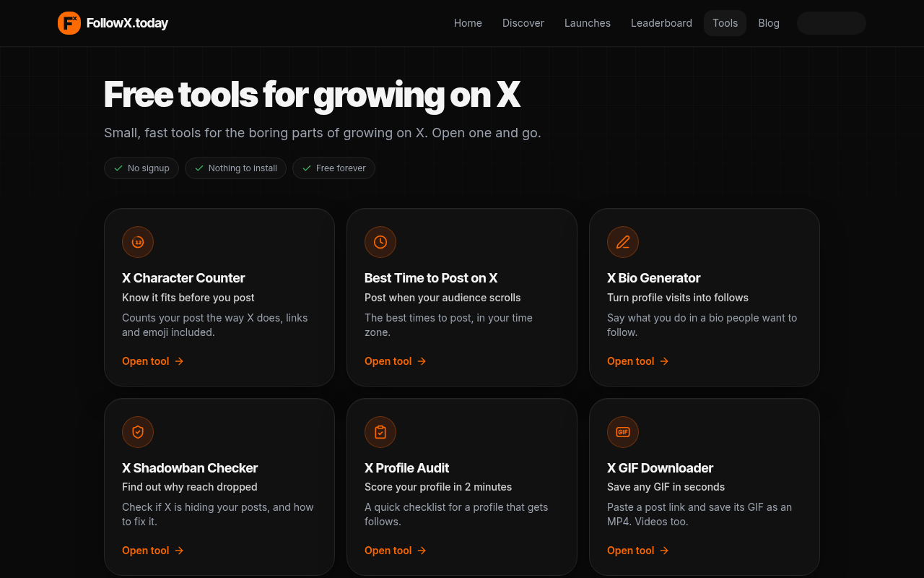Click the clock icon for Best Time to Post
The height and width of the screenshot is (578, 924).
380,242
